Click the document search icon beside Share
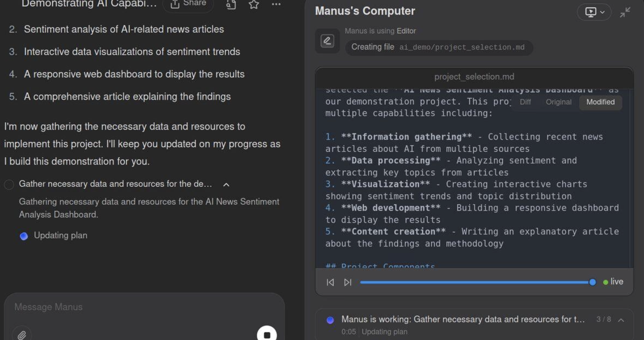 (x=231, y=5)
